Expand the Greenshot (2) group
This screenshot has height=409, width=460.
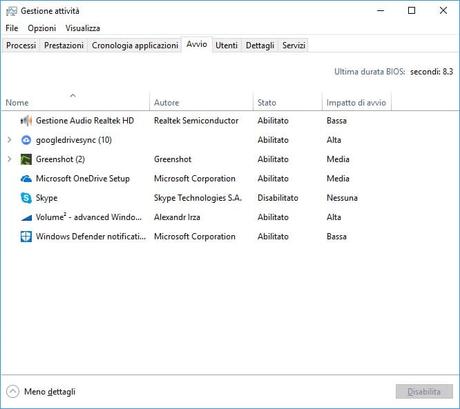9,159
